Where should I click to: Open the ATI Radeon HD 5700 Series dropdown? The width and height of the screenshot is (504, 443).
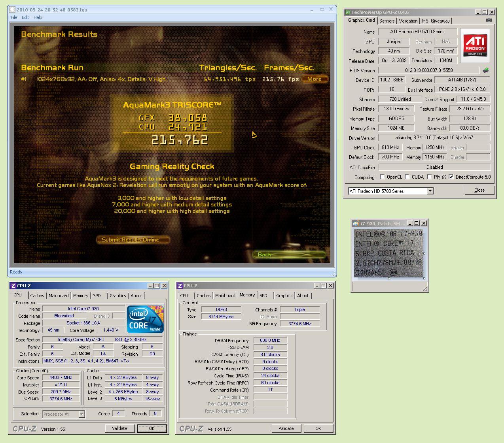coord(430,191)
